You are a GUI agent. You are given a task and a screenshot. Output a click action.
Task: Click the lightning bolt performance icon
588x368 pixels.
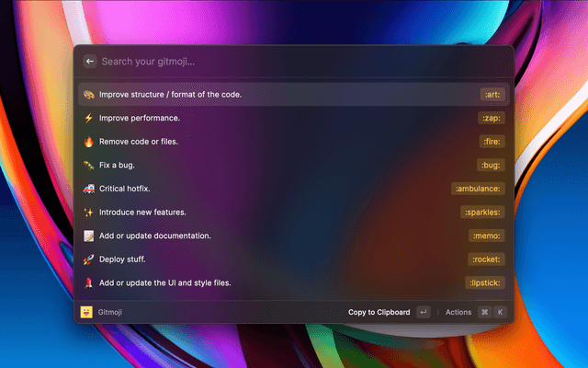pyautogui.click(x=88, y=118)
